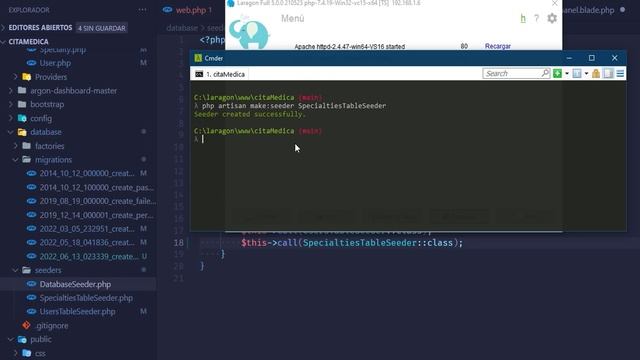
Task: Click 'Seeder created successfully.' terminal output
Action: [x=250, y=114]
